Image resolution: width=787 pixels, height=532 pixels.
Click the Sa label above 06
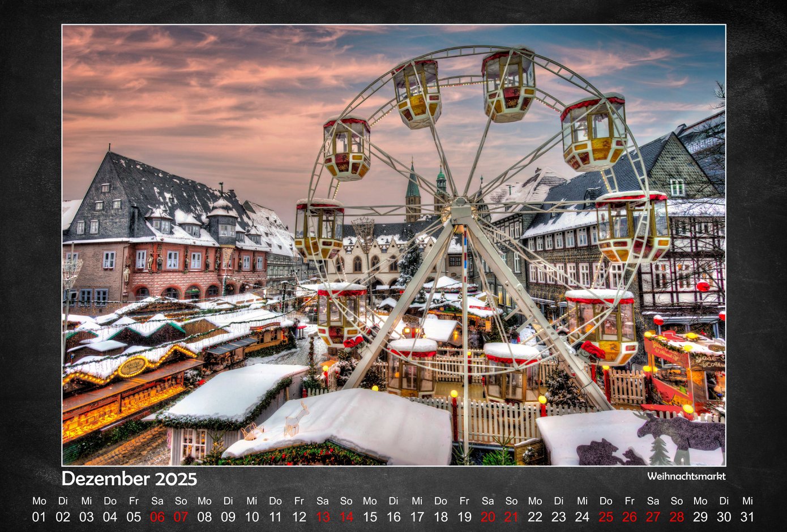point(157,501)
